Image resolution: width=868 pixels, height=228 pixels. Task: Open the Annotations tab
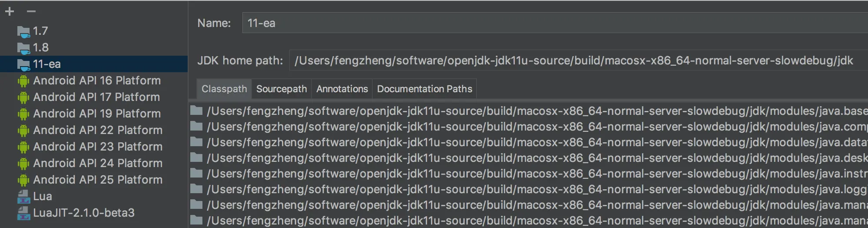click(342, 89)
